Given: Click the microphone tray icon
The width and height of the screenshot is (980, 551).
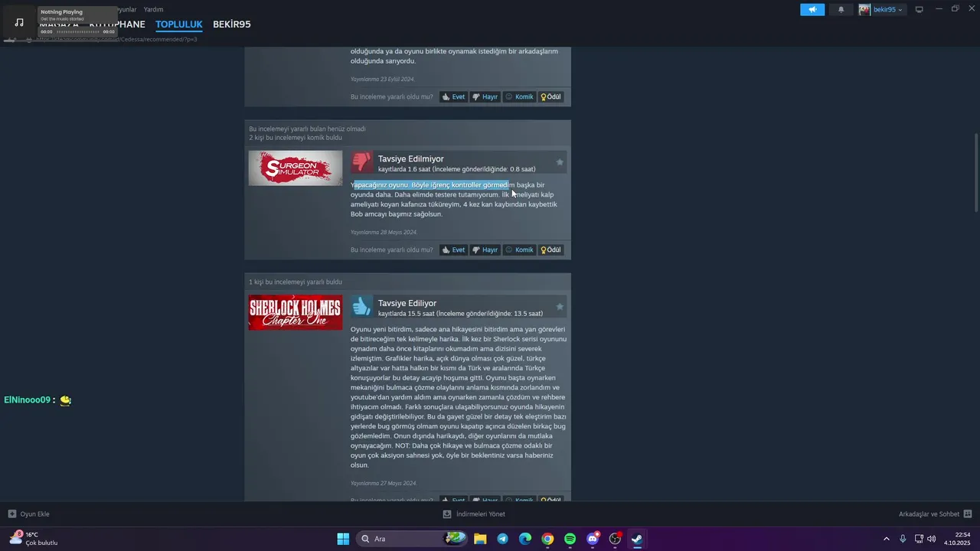Looking at the screenshot, I should (x=903, y=539).
